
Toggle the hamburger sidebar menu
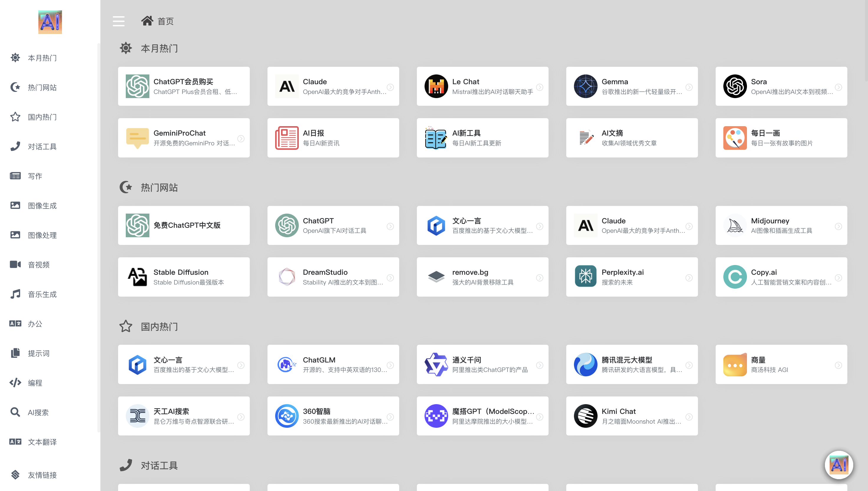[118, 21]
